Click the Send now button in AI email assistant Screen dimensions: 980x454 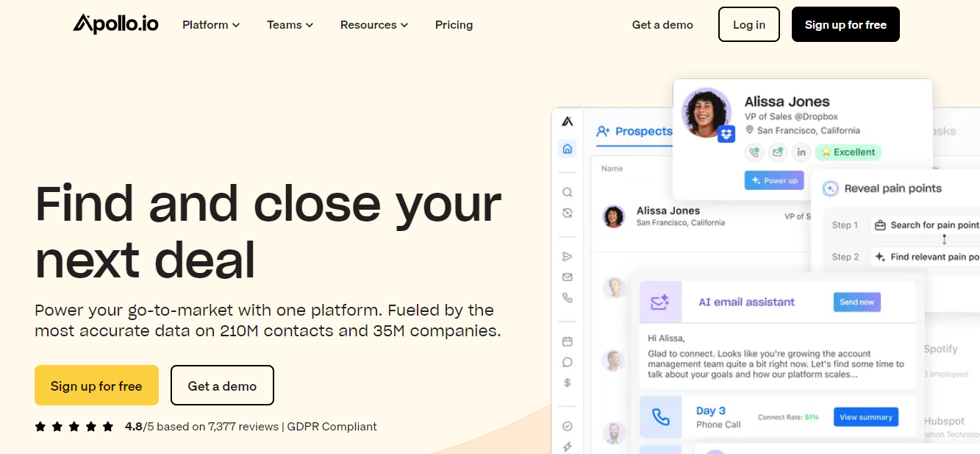point(856,302)
